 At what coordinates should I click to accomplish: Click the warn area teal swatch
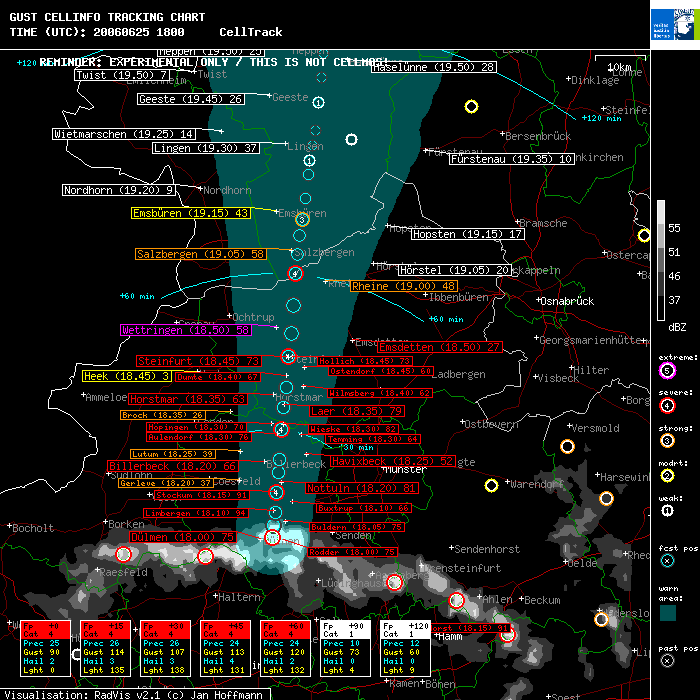click(x=667, y=611)
